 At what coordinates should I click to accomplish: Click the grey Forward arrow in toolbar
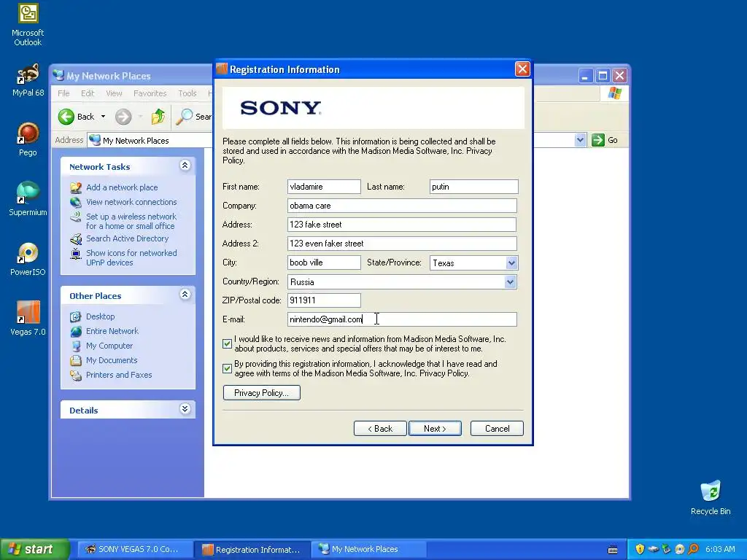click(x=123, y=117)
